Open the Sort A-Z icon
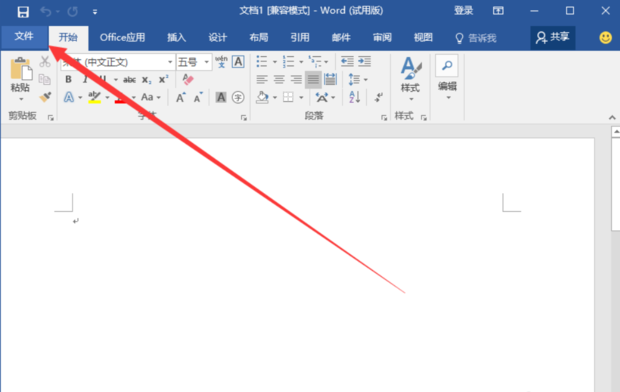 [x=355, y=97]
